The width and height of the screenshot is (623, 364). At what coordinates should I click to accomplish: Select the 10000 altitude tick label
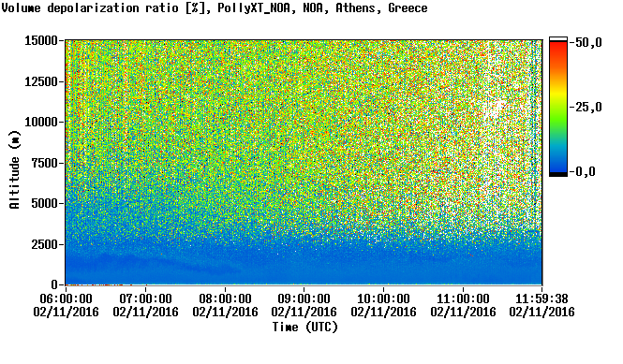coord(41,122)
